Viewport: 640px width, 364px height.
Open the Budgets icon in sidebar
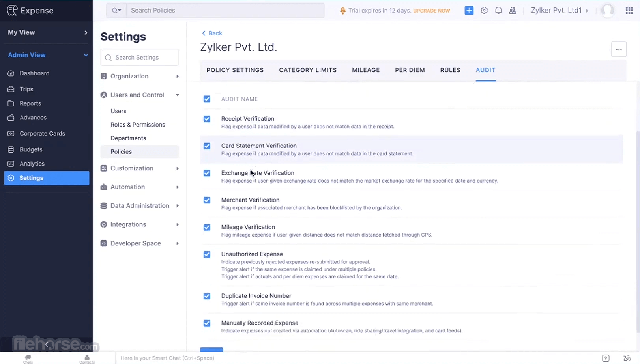[x=11, y=149]
